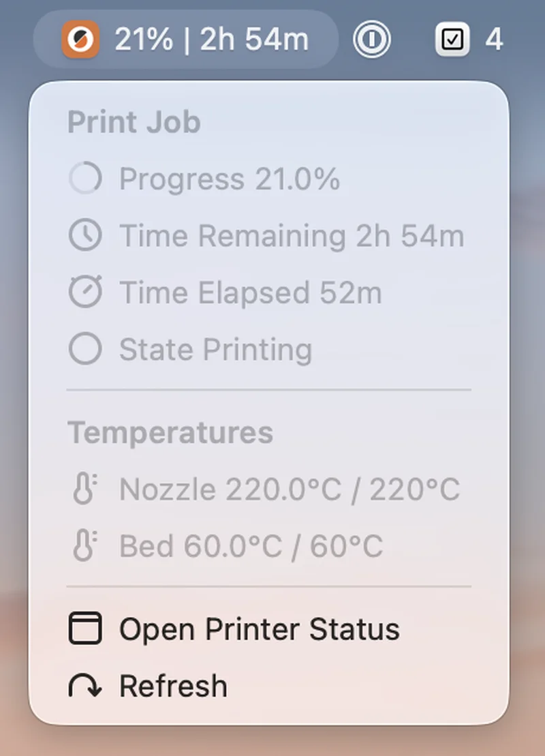Image resolution: width=545 pixels, height=756 pixels.
Task: Click the progress ring beside Progress 21.0%
Action: click(x=85, y=179)
